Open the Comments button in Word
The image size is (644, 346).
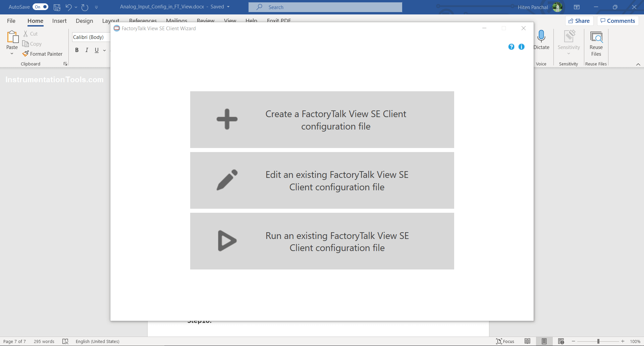click(618, 21)
